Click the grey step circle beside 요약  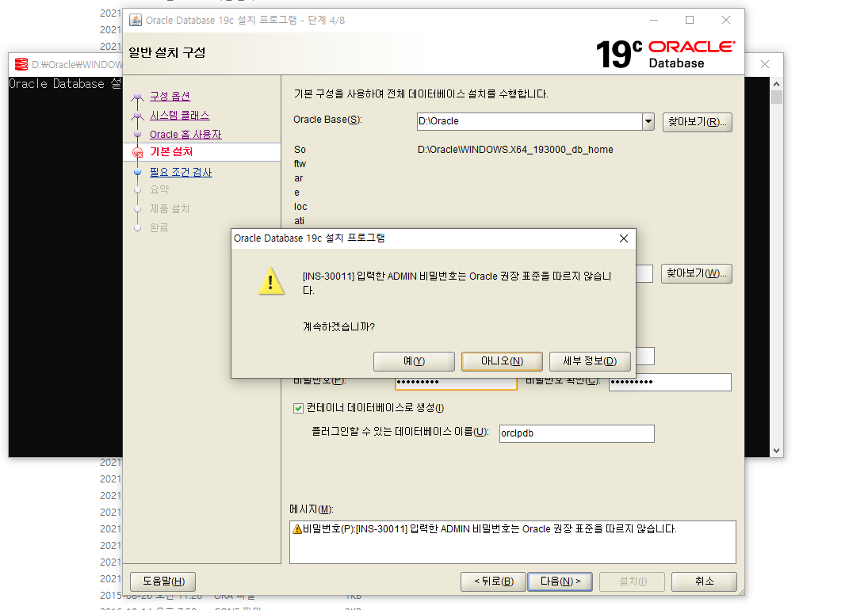tap(136, 189)
